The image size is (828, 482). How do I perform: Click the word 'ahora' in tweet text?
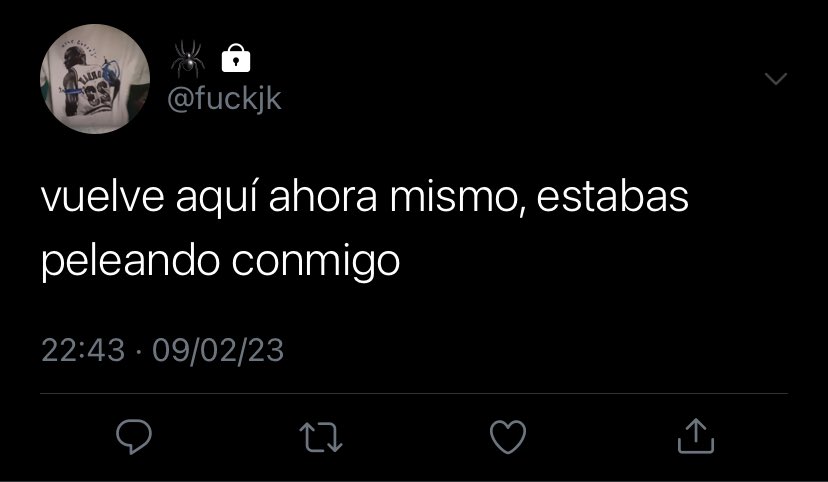click(x=323, y=197)
